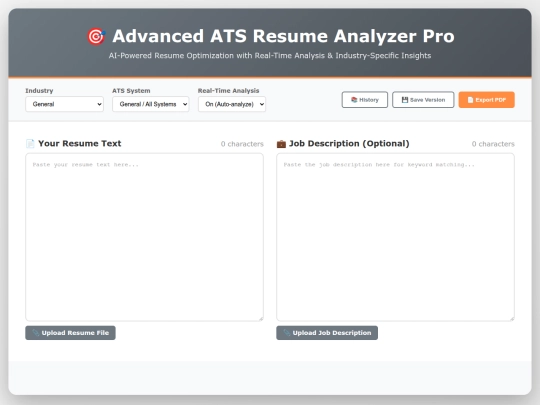
Task: Focus the resume text area
Action: tap(144, 237)
